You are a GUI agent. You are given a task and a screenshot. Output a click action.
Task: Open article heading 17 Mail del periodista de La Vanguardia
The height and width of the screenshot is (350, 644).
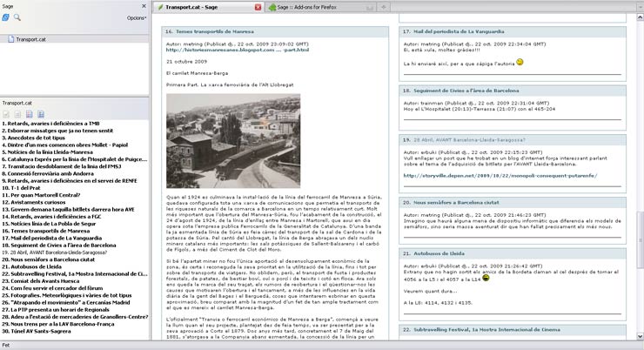[x=459, y=31]
